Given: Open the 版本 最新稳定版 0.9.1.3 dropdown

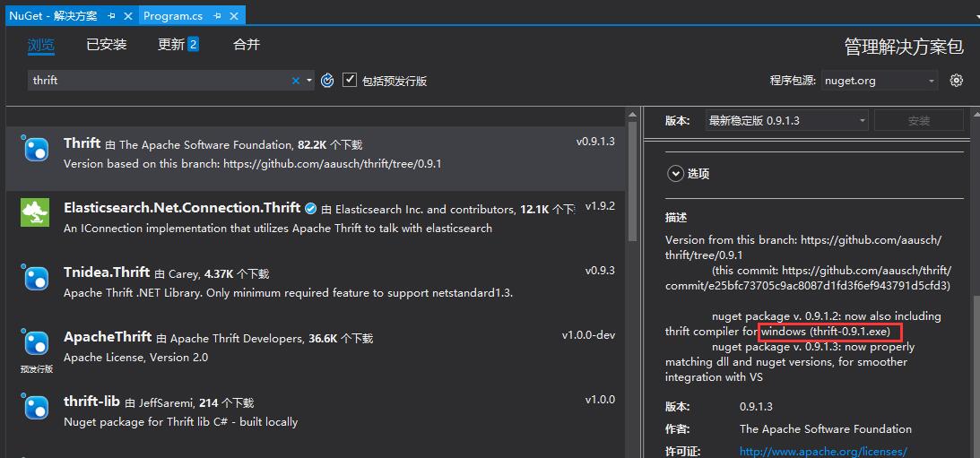Looking at the screenshot, I should pos(786,121).
